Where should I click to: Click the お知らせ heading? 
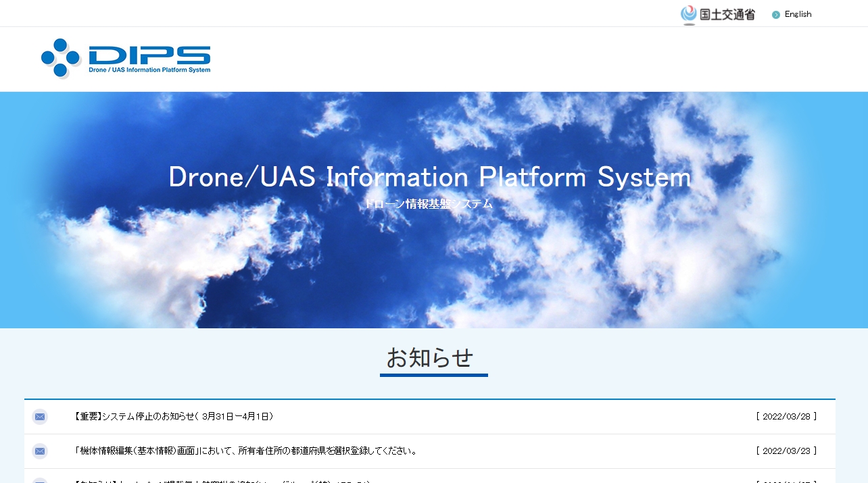(430, 357)
